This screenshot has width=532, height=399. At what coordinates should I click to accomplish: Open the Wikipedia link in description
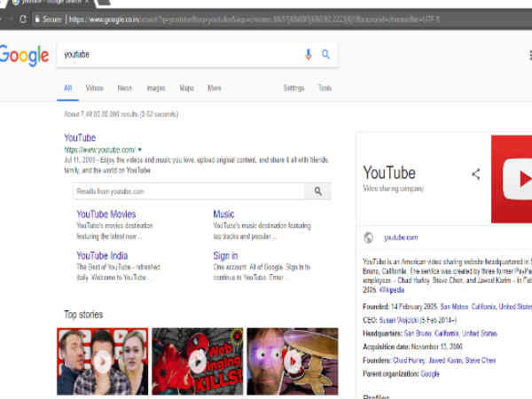click(x=392, y=290)
